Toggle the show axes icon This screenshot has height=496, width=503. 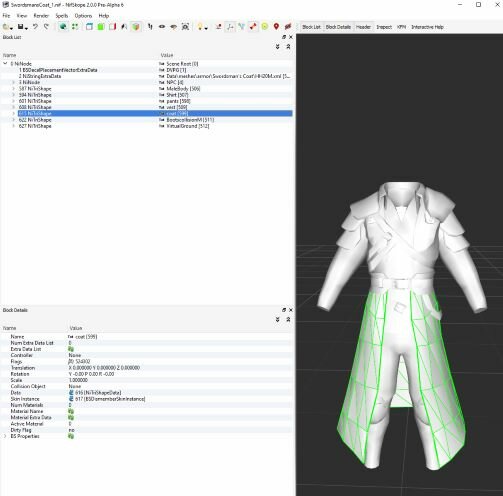tap(230, 27)
